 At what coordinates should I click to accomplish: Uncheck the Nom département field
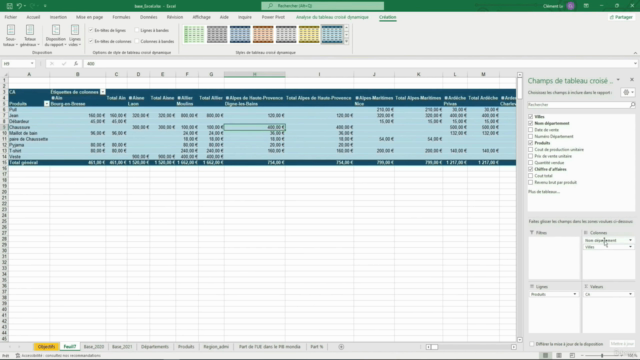(531, 123)
